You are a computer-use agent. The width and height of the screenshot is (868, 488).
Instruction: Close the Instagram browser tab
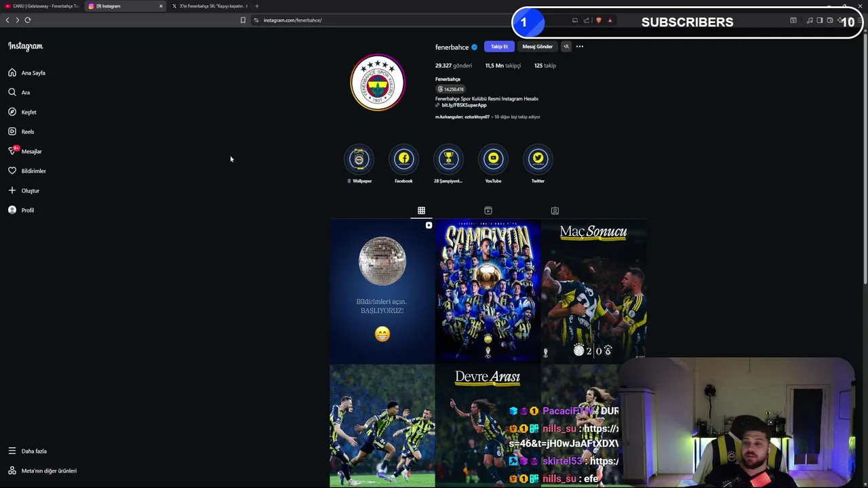[x=161, y=6]
